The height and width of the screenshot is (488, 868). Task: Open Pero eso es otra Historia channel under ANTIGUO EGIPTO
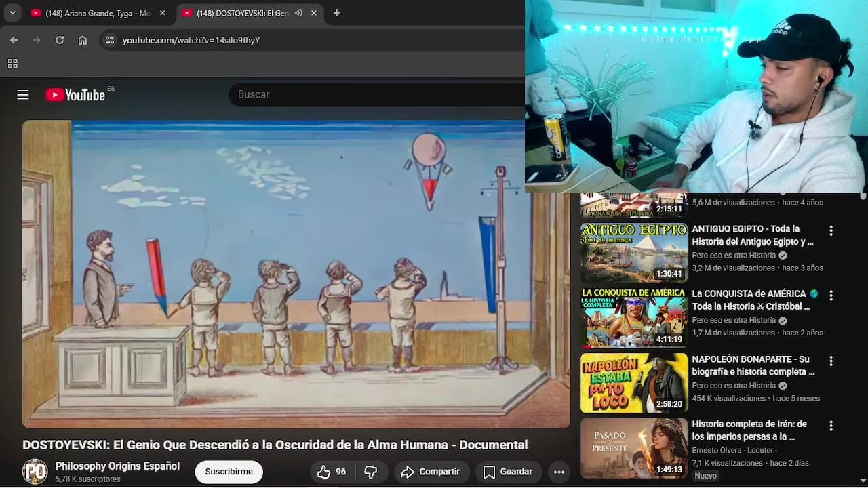click(734, 256)
